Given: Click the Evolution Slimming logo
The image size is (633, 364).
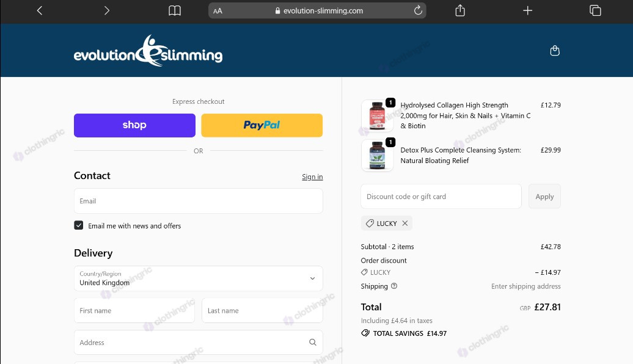Looking at the screenshot, I should coord(148,51).
